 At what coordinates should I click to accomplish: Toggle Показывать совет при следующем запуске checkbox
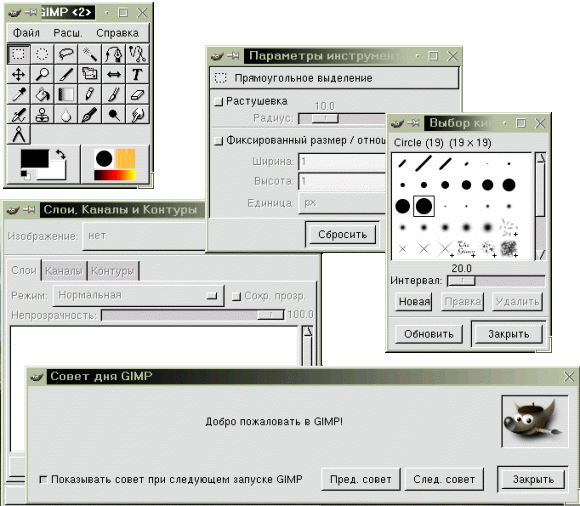(43, 479)
